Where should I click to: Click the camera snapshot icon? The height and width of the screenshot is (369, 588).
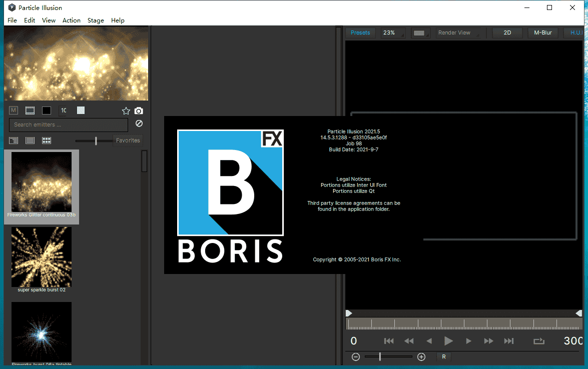click(x=139, y=110)
